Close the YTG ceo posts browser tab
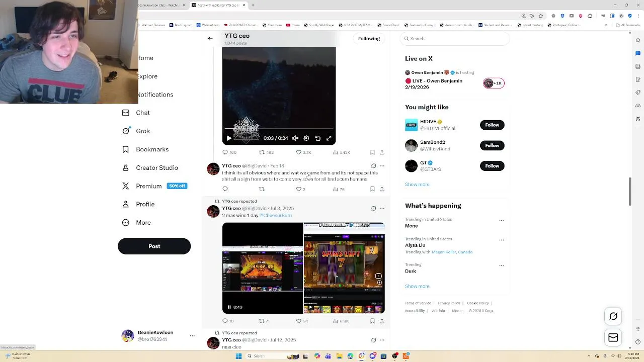The image size is (644, 362). [244, 5]
